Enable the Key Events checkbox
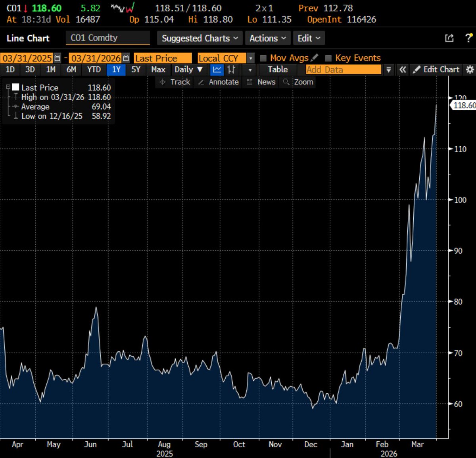The height and width of the screenshot is (458, 476). tap(328, 57)
